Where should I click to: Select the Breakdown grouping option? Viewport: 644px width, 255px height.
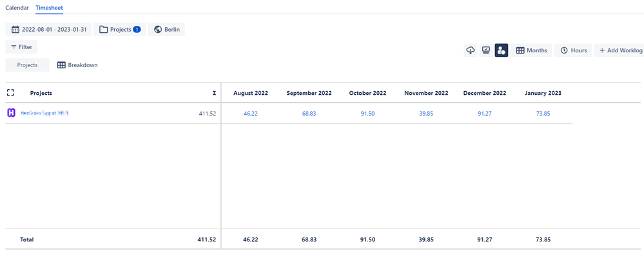(x=77, y=65)
